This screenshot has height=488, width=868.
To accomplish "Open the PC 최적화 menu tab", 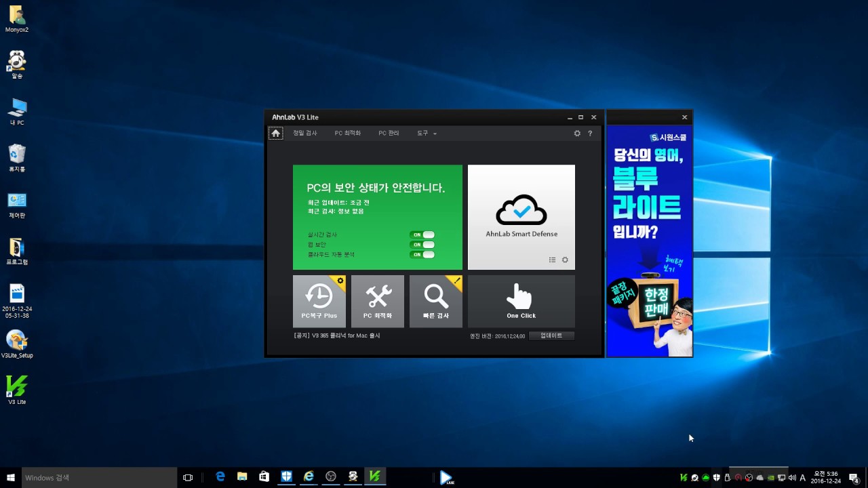I will point(347,134).
